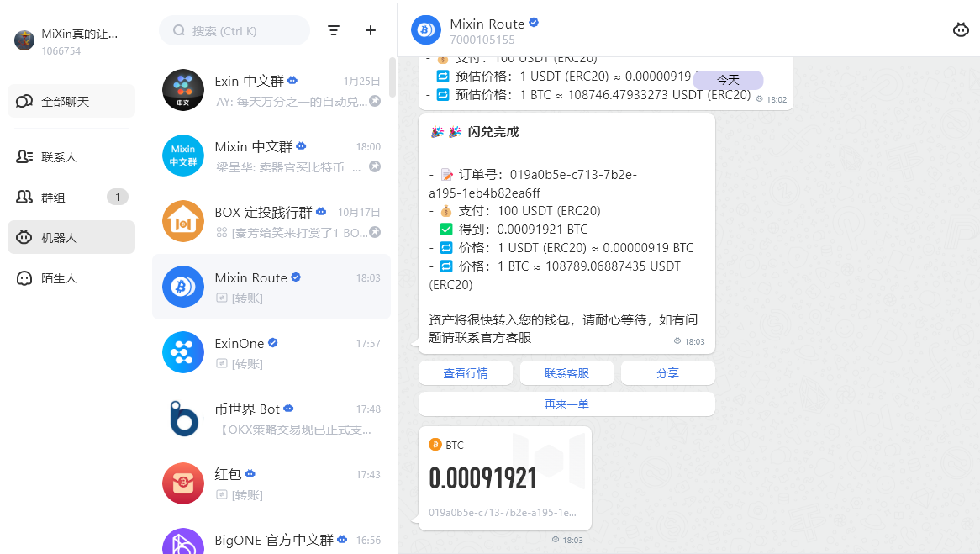Image resolution: width=980 pixels, height=554 pixels.
Task: Click the plus icon to start new chat
Action: [x=371, y=30]
